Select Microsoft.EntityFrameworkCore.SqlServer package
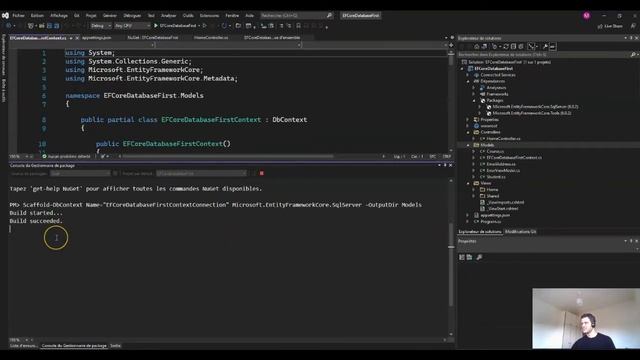Viewport: 640px width, 360px height. tap(535, 107)
